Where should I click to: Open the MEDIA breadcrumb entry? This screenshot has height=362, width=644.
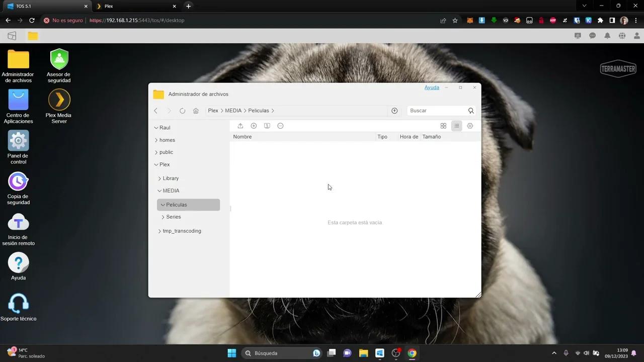pos(233,111)
